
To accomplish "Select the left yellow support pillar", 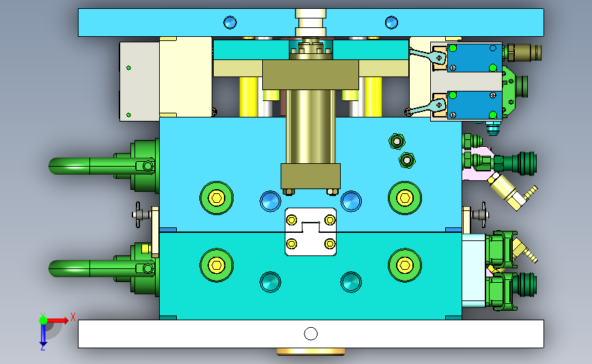I will coord(248,97).
